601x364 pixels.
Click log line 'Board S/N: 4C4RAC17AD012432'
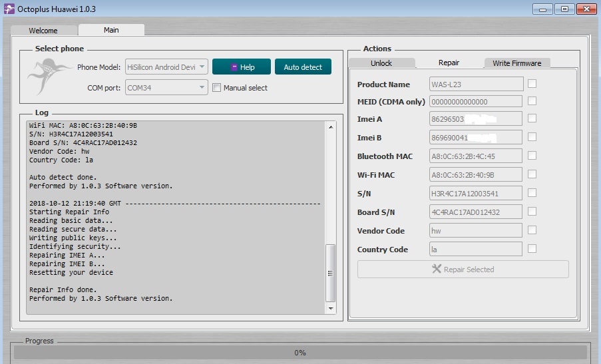(x=83, y=142)
